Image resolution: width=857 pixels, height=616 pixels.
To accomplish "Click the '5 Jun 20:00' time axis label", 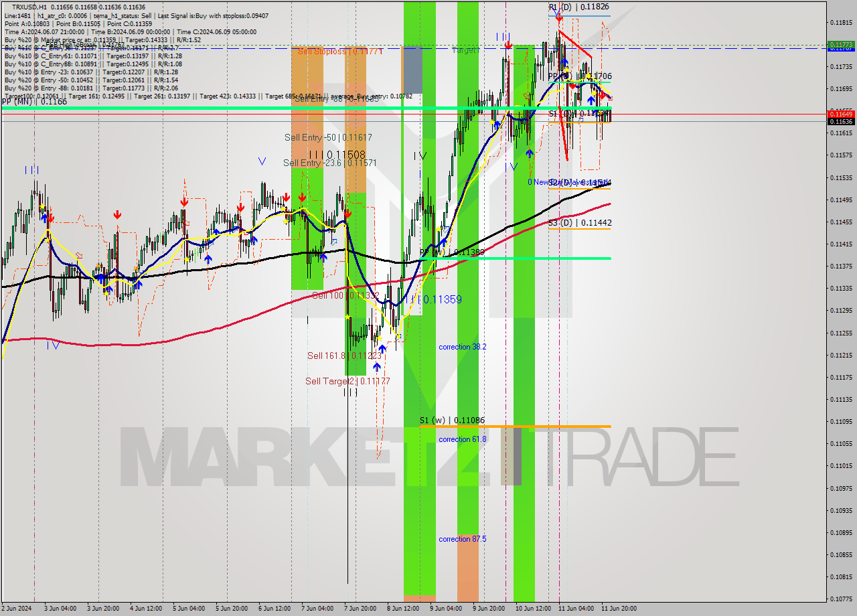I will (232, 609).
